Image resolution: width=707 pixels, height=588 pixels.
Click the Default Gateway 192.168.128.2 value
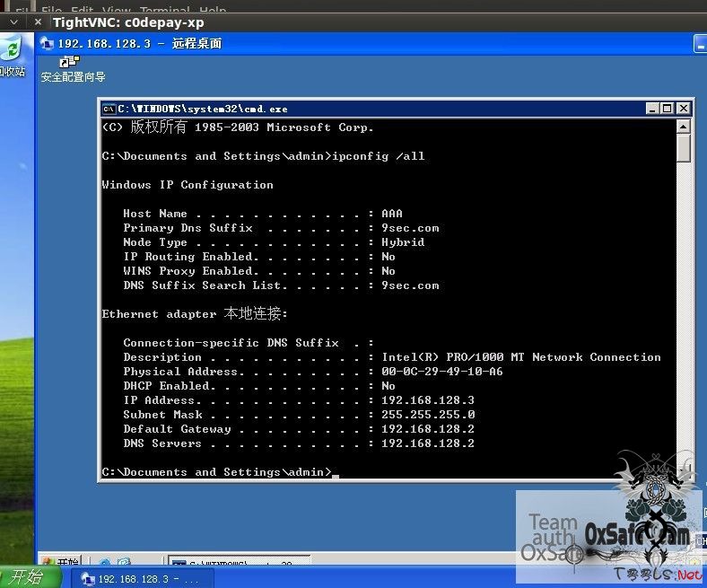(x=428, y=429)
